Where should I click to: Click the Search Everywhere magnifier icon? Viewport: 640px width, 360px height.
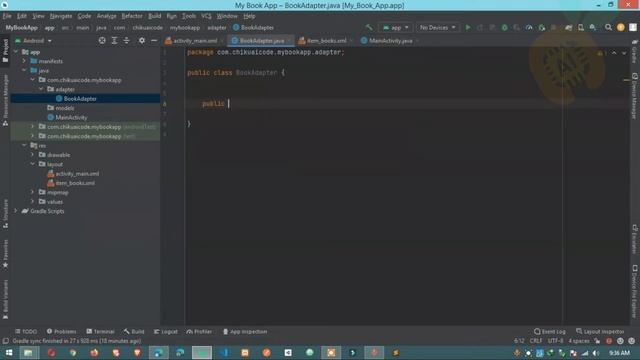coord(608,27)
